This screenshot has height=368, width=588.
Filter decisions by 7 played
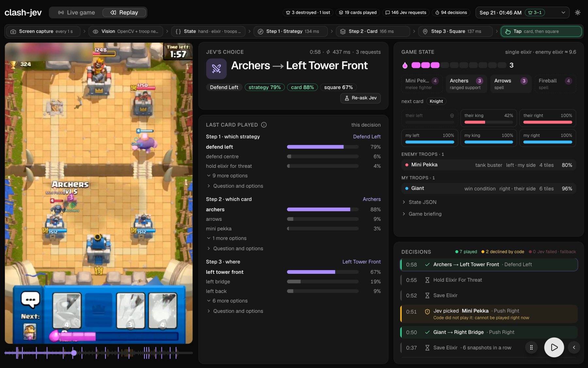pos(466,252)
